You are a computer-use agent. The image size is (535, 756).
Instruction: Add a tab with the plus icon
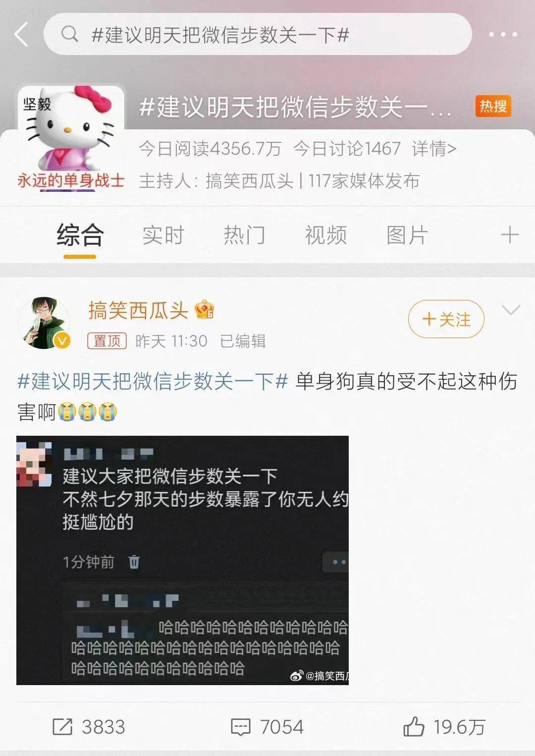tap(510, 235)
